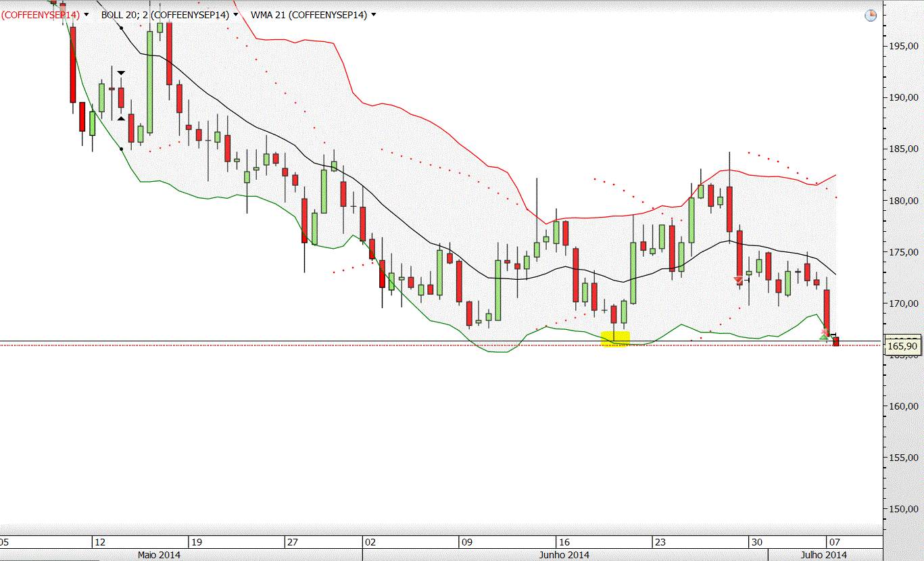Click the 180,00 price axis label

tap(903, 201)
